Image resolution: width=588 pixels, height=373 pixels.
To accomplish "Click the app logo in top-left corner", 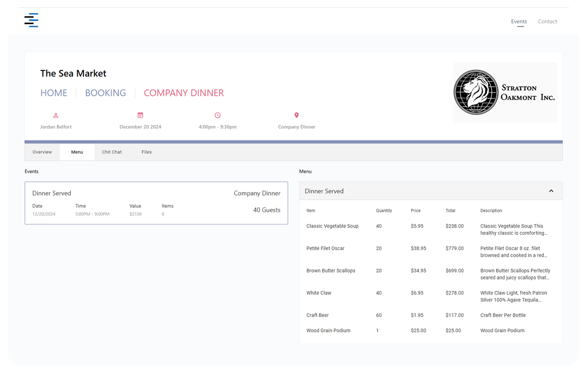I will (32, 20).
